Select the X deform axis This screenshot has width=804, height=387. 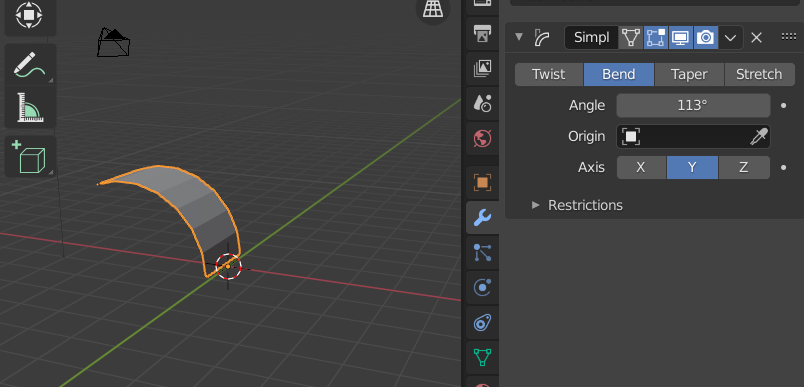point(641,168)
